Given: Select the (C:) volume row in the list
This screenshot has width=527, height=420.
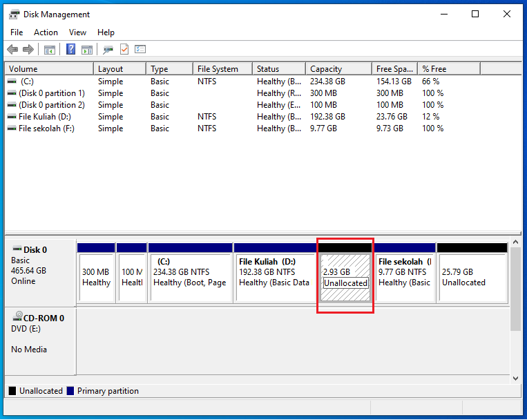Looking at the screenshot, I should click(x=27, y=82).
